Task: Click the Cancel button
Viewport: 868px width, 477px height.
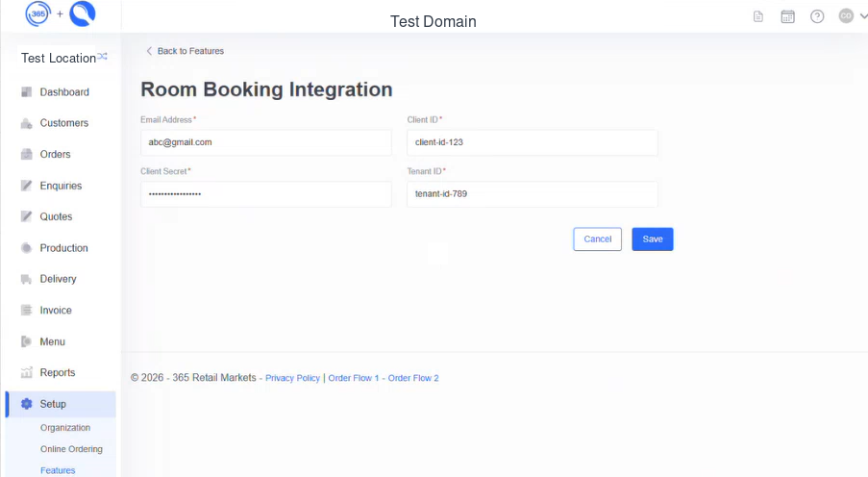Action: [597, 239]
